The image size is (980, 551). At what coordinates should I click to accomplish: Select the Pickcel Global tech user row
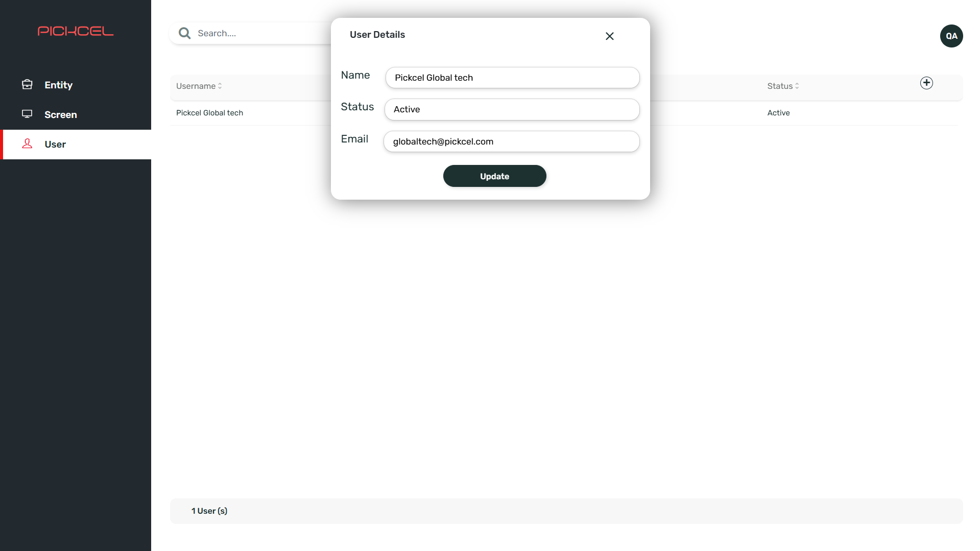click(209, 113)
